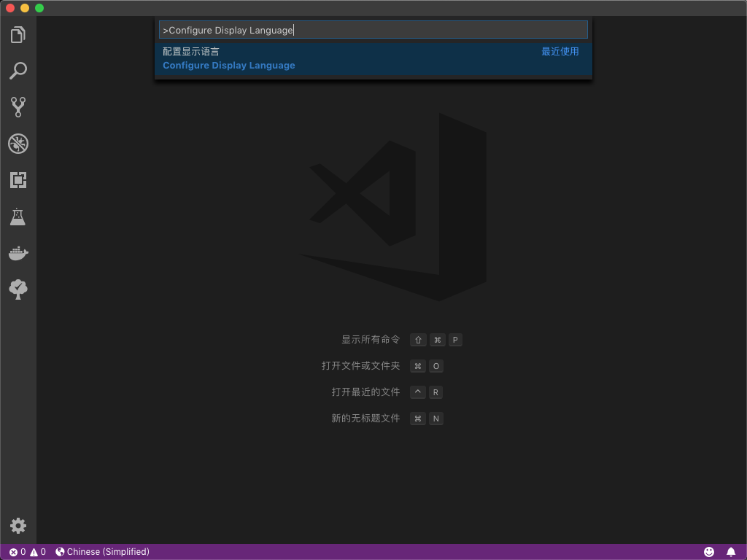This screenshot has height=560, width=747.
Task: Open the Search panel in activity bar
Action: pyautogui.click(x=18, y=71)
